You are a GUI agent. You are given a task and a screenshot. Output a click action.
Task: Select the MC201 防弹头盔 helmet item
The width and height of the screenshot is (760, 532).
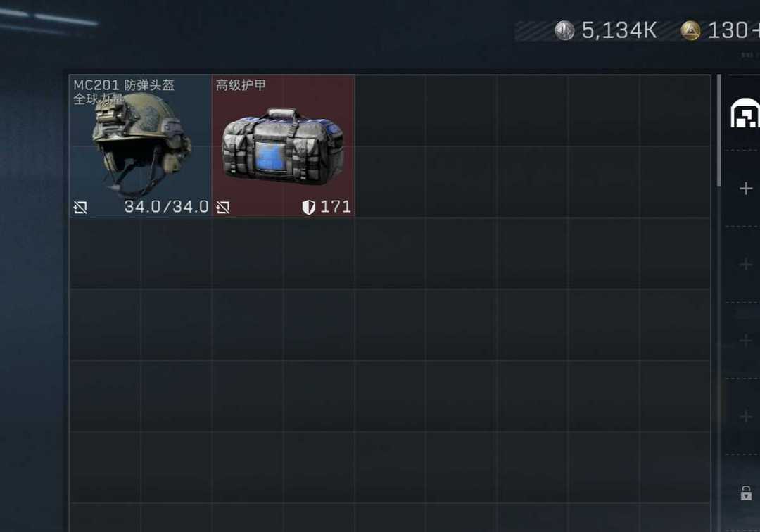click(x=141, y=146)
